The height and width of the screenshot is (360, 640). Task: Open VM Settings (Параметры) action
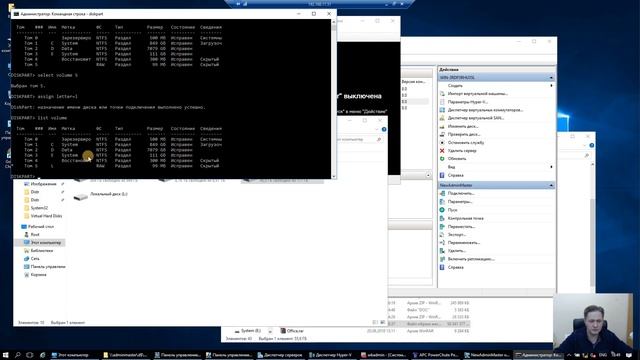pos(460,202)
